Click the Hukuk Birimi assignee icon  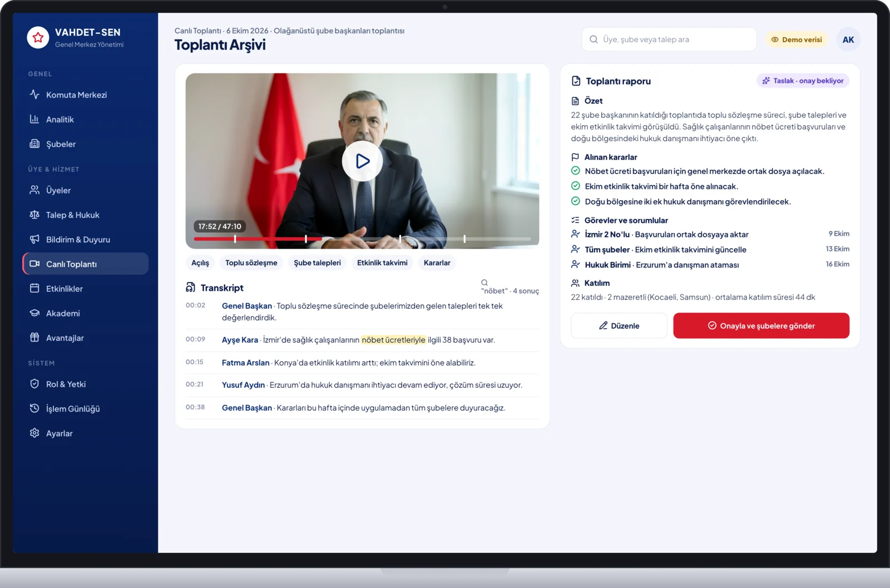(x=576, y=264)
